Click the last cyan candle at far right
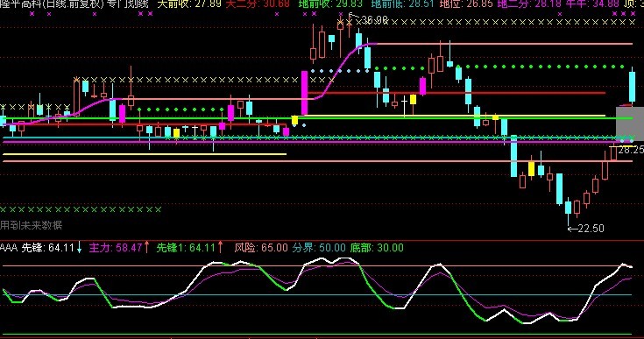Screen dimensions: 644x339 (633, 87)
